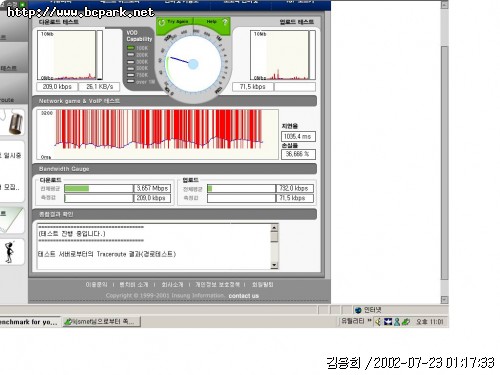Click the circular refresh arrow icon
The height and width of the screenshot is (375, 500).
click(x=162, y=23)
